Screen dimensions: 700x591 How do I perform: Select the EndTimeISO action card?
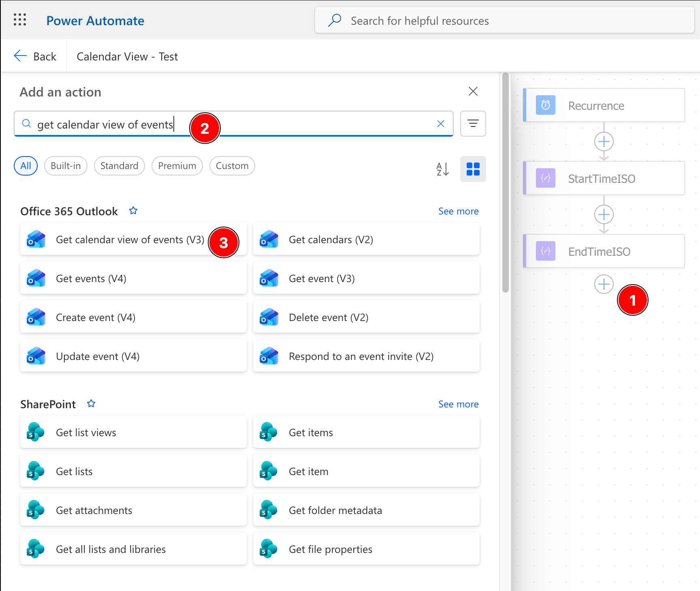[x=604, y=251]
